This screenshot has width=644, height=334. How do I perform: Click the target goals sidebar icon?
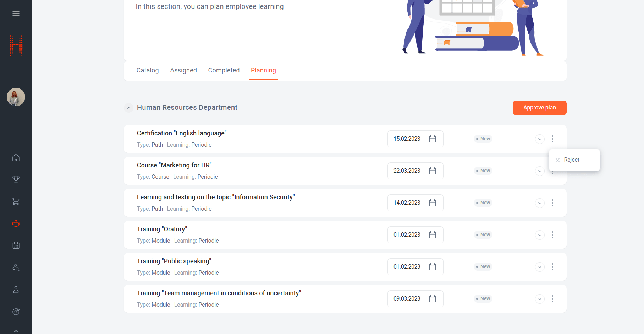coord(16,312)
